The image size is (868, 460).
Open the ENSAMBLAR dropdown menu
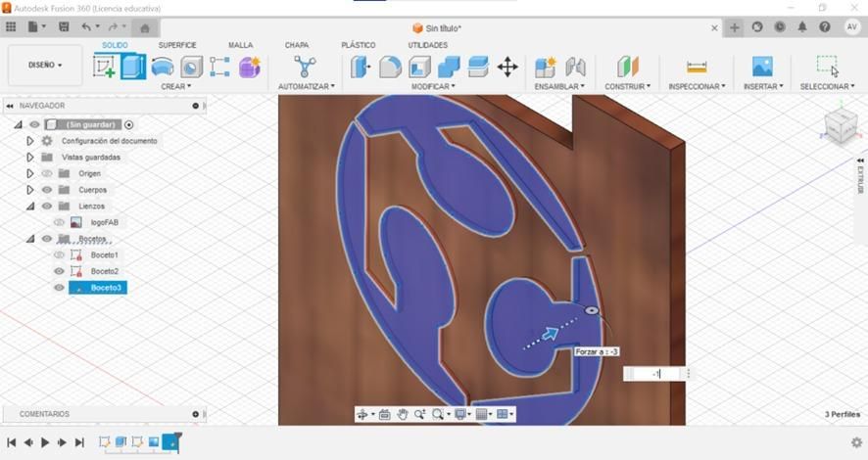559,86
